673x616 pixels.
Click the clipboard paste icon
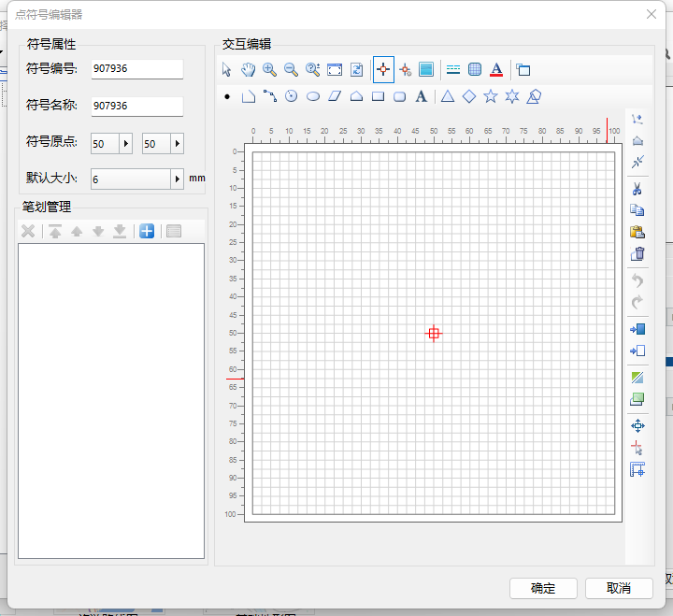point(637,232)
